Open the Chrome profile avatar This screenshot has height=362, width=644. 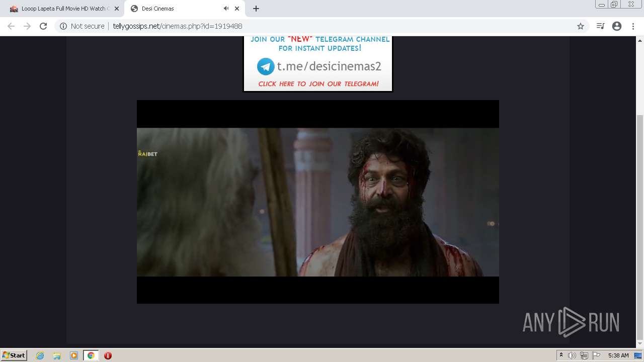617,26
